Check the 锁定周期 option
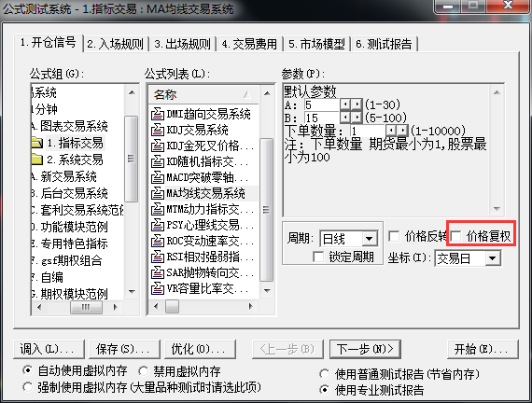 [318, 257]
